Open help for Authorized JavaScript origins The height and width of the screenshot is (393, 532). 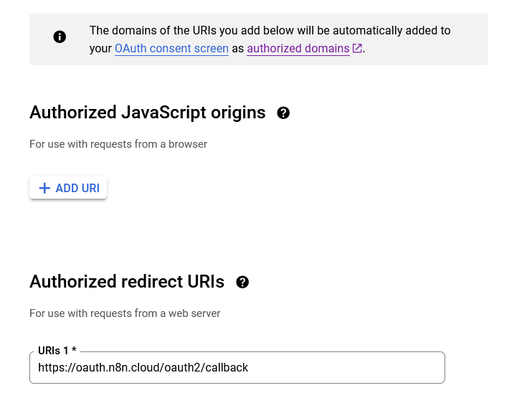283,113
